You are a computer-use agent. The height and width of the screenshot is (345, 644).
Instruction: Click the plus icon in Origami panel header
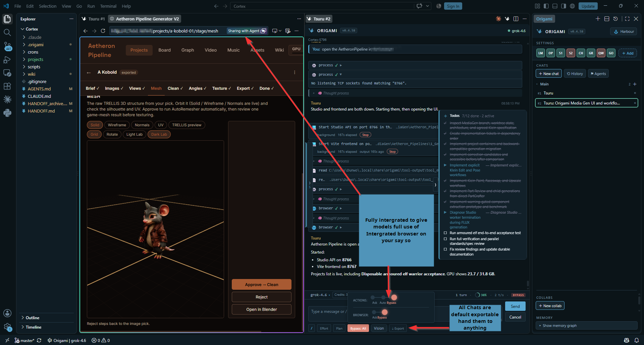pyautogui.click(x=598, y=19)
